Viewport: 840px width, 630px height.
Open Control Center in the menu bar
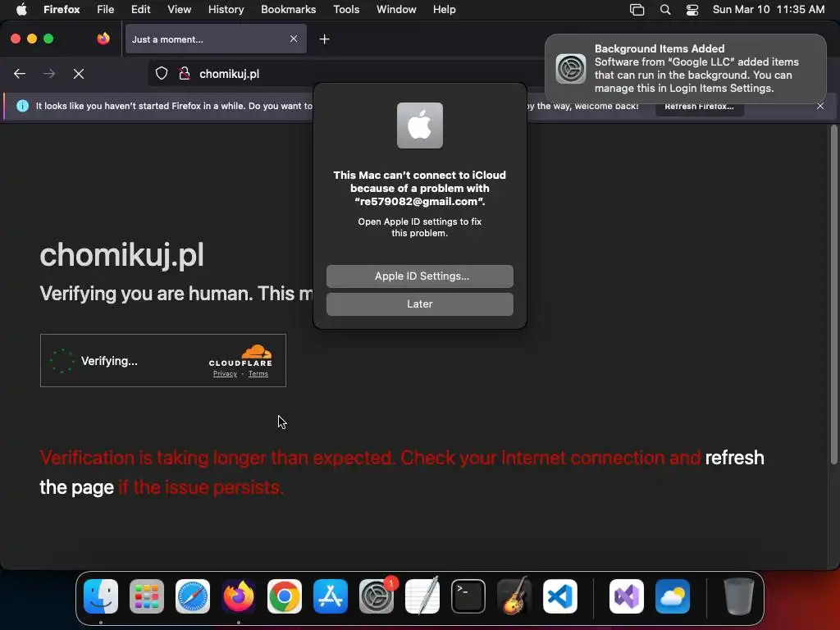point(692,9)
